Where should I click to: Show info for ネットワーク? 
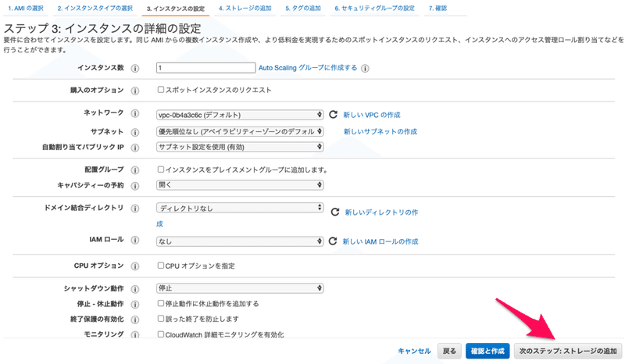[x=135, y=113]
